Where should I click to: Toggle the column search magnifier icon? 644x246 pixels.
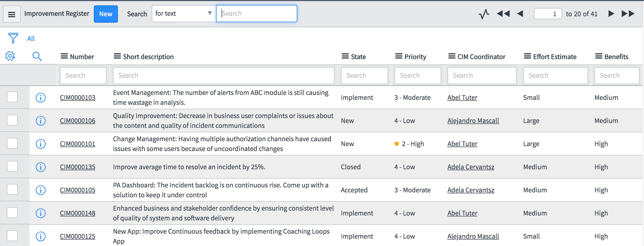pyautogui.click(x=38, y=56)
